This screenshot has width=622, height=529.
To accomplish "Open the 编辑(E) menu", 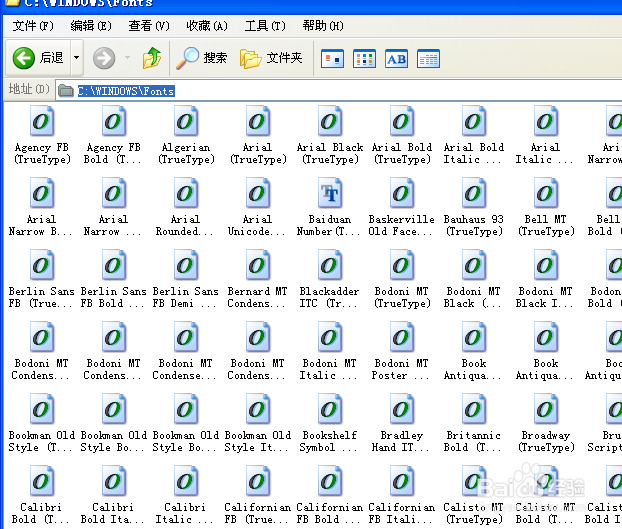I will 91,26.
